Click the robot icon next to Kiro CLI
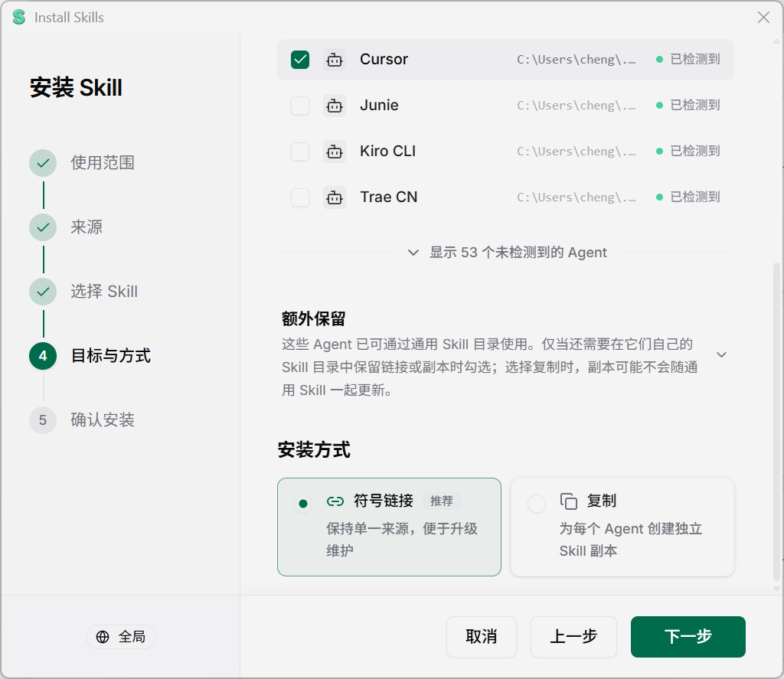 [335, 152]
